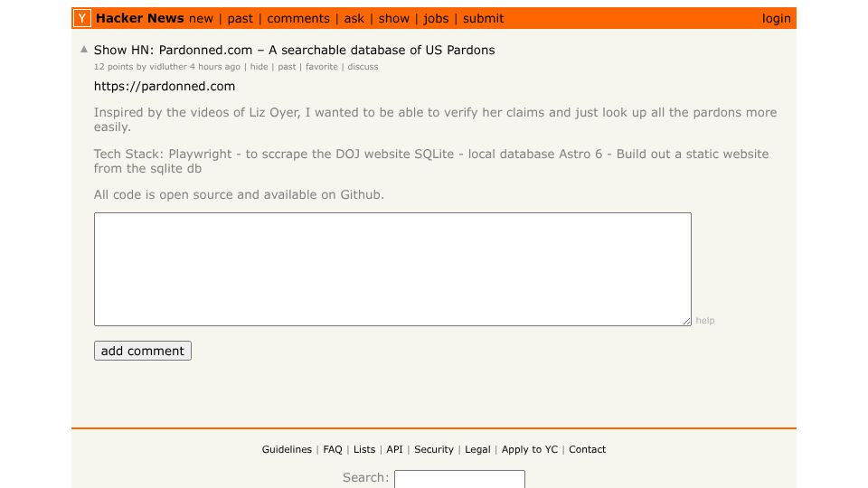Focus the comment text area
Image resolution: width=868 pixels, height=488 pixels.
(392, 269)
